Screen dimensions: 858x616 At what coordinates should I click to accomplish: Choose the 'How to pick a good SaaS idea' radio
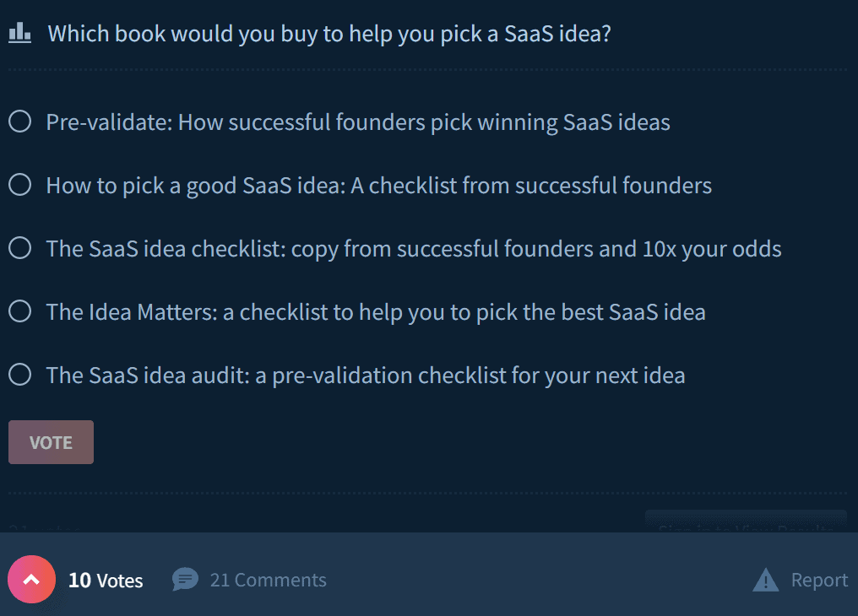click(19, 185)
